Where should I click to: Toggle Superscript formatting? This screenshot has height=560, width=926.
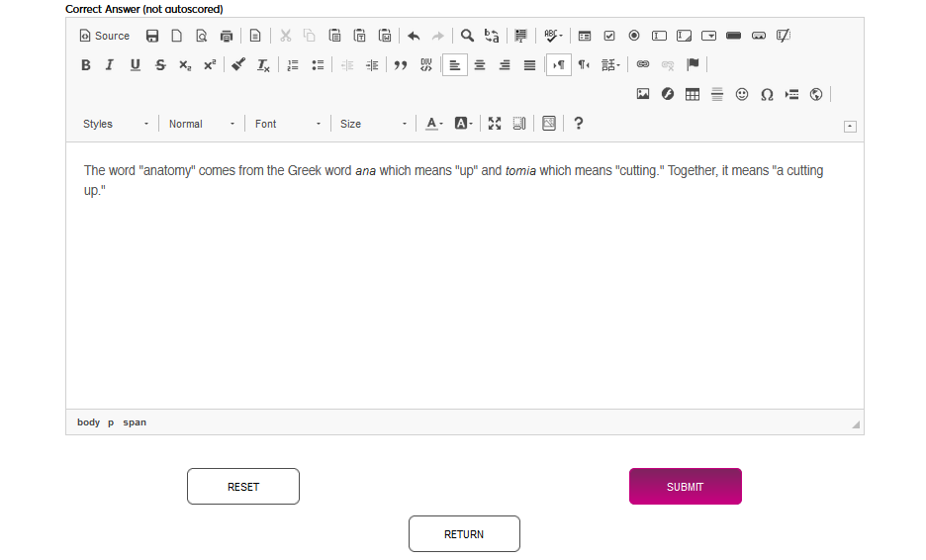pos(210,65)
